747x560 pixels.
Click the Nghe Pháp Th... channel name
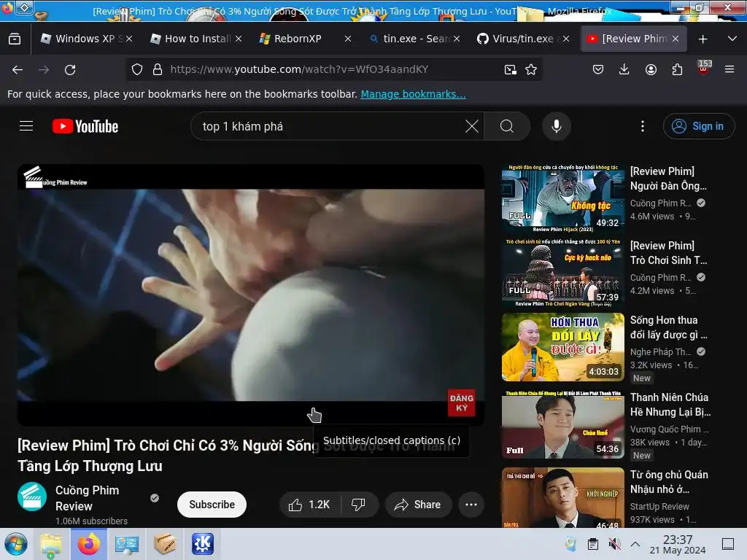coord(660,352)
